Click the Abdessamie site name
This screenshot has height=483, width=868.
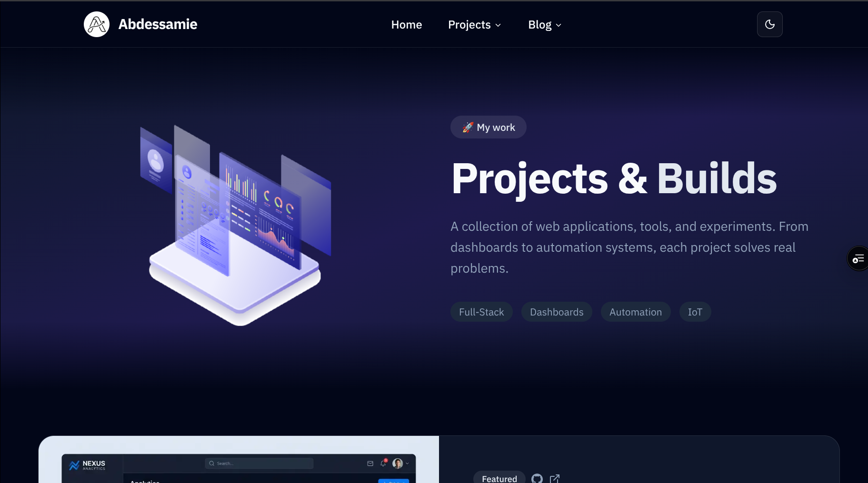point(158,24)
